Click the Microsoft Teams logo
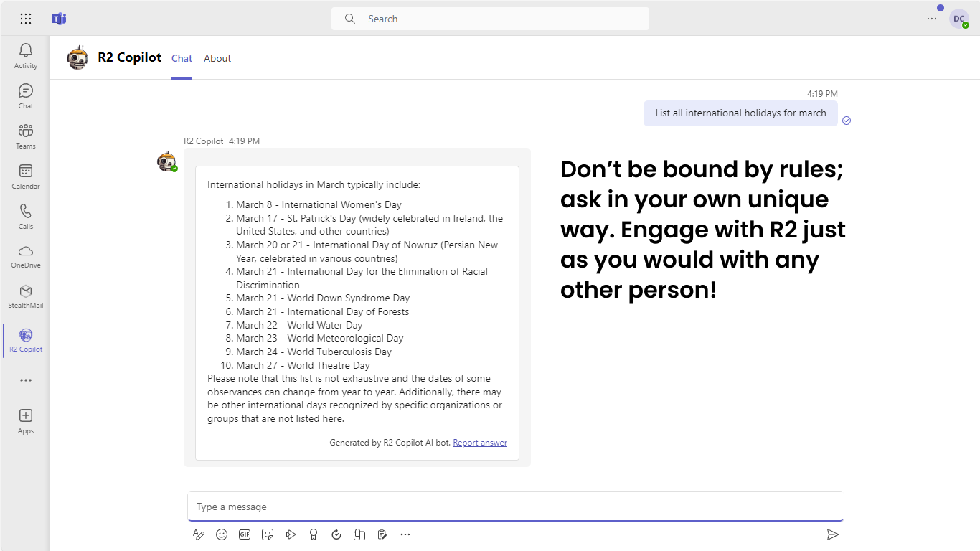980x551 pixels. [59, 19]
